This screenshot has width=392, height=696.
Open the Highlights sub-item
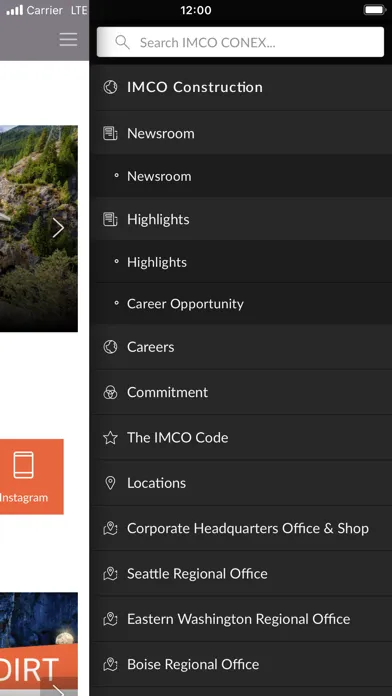241,262
